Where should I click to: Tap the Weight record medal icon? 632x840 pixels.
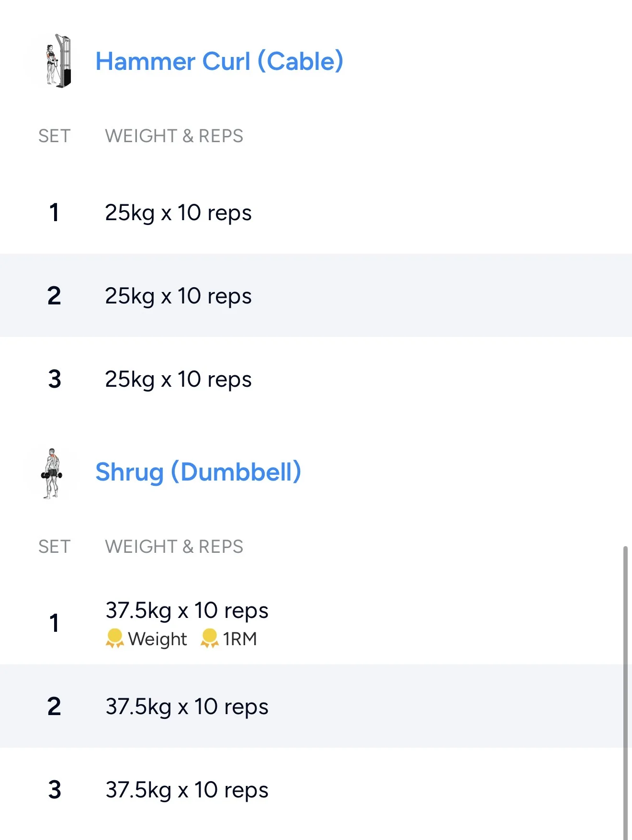pyautogui.click(x=115, y=638)
